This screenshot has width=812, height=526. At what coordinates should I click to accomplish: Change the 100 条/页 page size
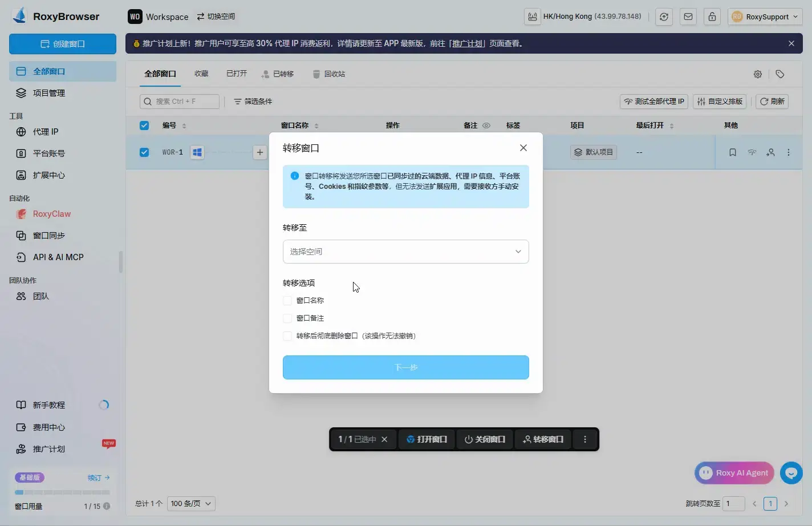click(190, 504)
